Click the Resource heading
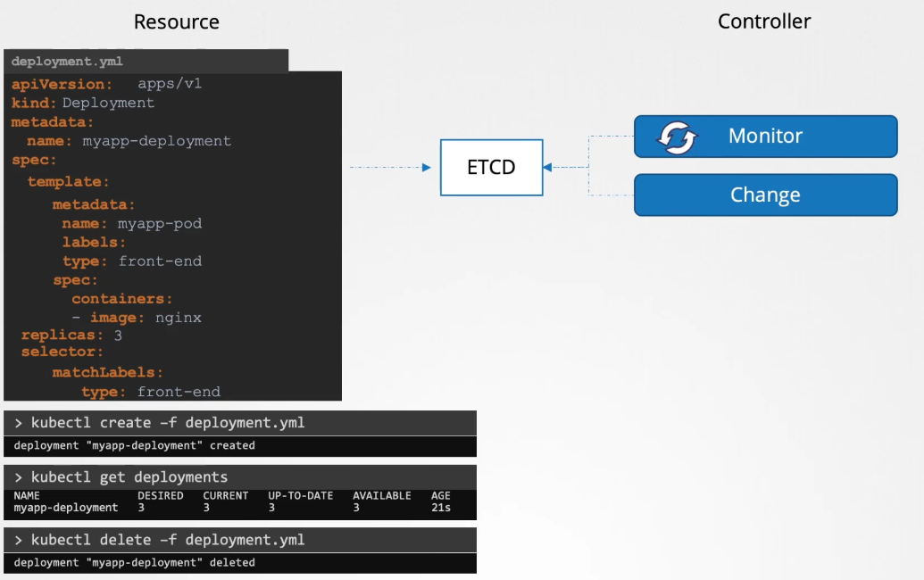 tap(176, 22)
